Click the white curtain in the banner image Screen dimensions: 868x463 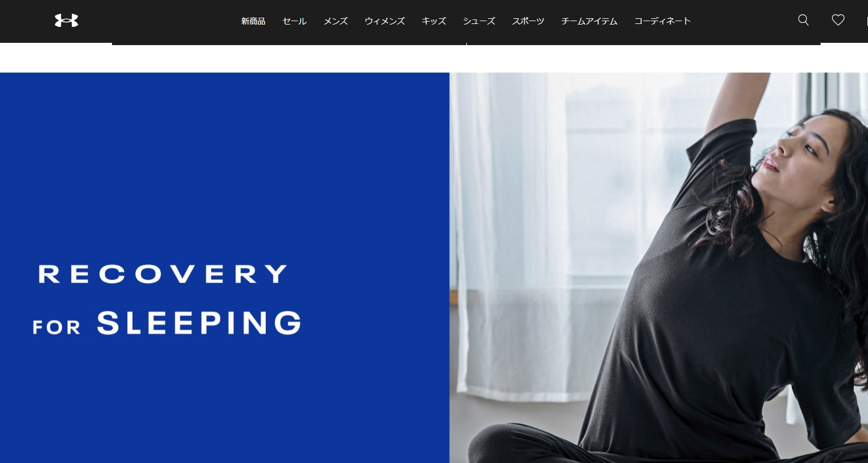(x=514, y=228)
